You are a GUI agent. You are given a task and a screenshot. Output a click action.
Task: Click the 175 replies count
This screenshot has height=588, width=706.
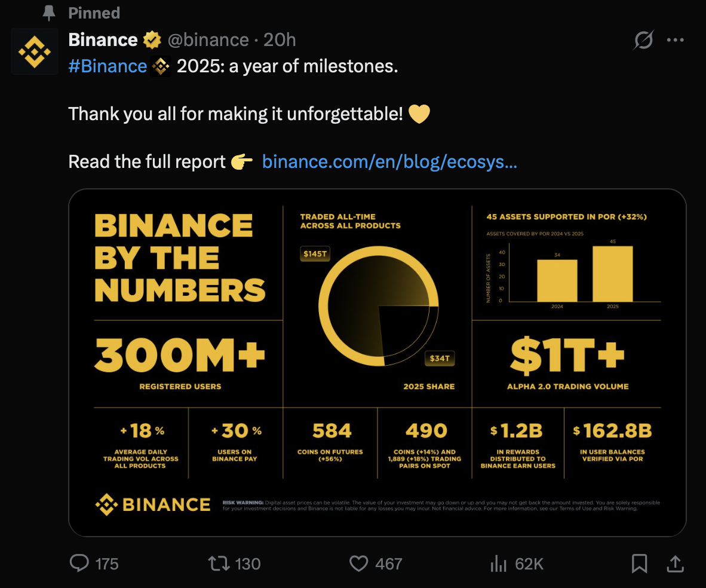coord(107,564)
